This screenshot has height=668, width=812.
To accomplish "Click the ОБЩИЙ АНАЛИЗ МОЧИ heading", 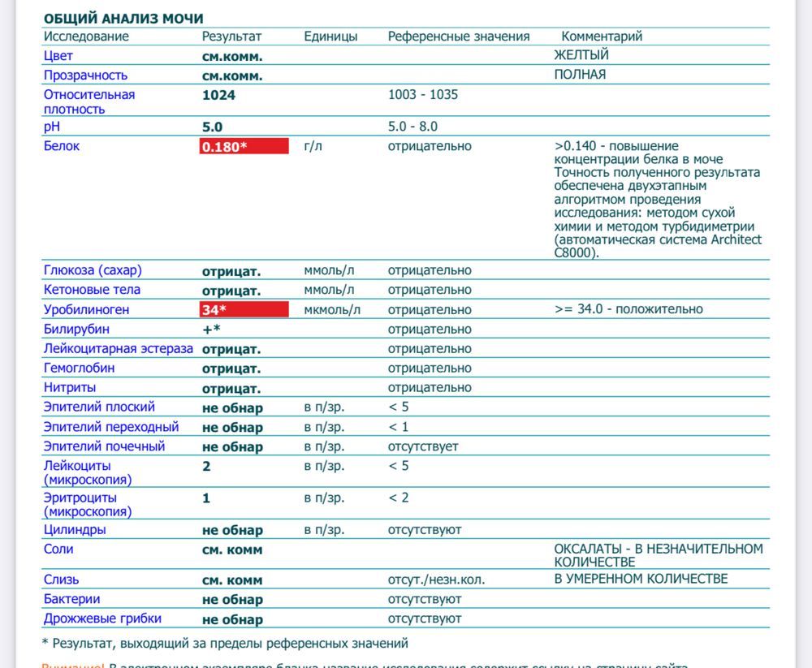I will (x=123, y=18).
